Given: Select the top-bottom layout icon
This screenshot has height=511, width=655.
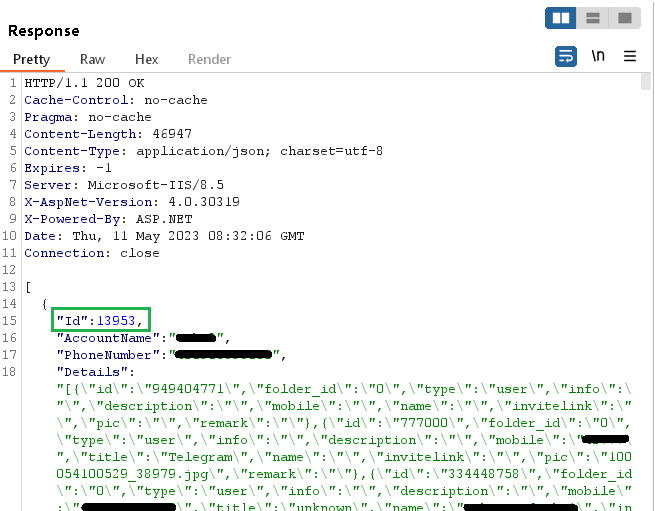Looking at the screenshot, I should coord(592,18).
